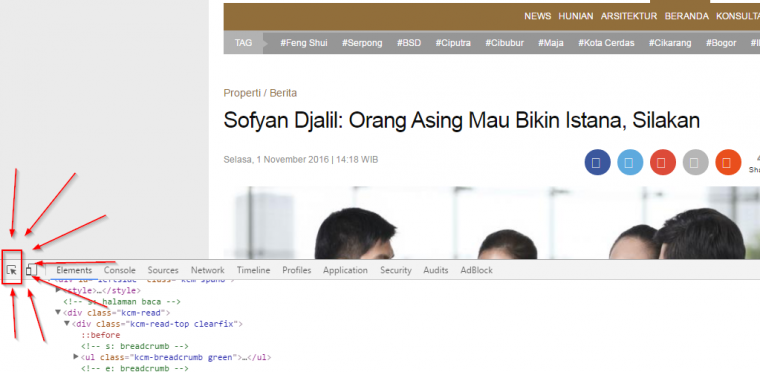
Task: Follow the #Maja tag link
Action: tap(551, 43)
